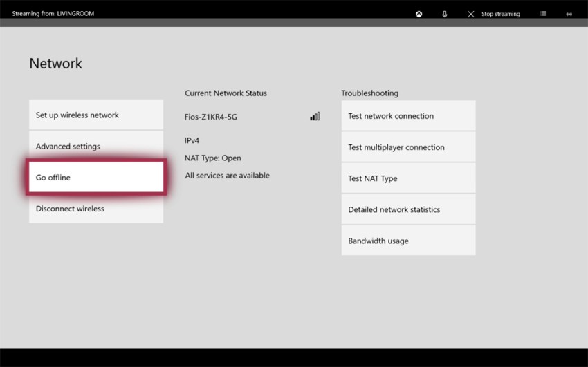Open Advanced settings
This screenshot has height=367, width=588.
96,146
